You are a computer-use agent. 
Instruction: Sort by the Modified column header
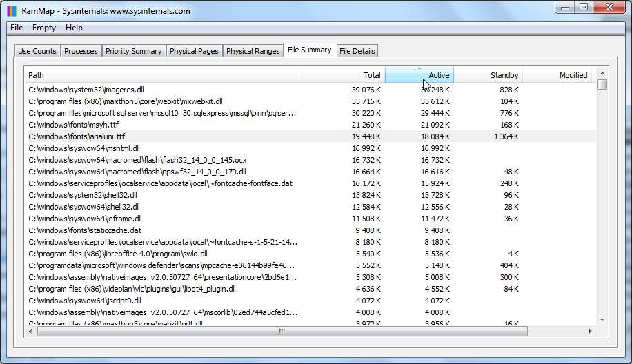point(557,75)
